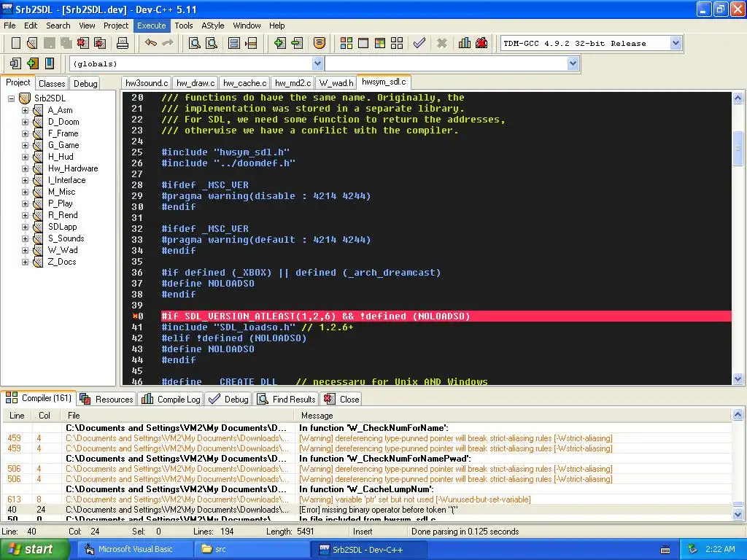Click the Delete profiling information icon
Image resolution: width=747 pixels, height=560 pixels.
[481, 43]
